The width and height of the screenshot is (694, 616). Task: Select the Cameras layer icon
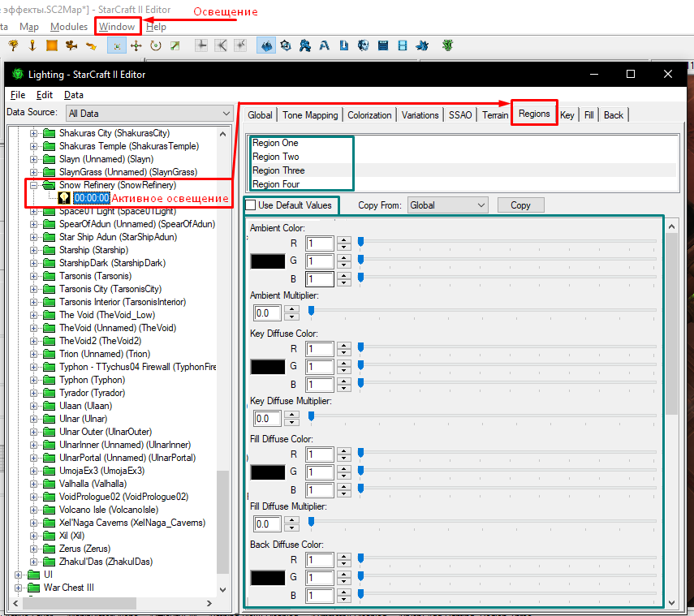click(71, 45)
